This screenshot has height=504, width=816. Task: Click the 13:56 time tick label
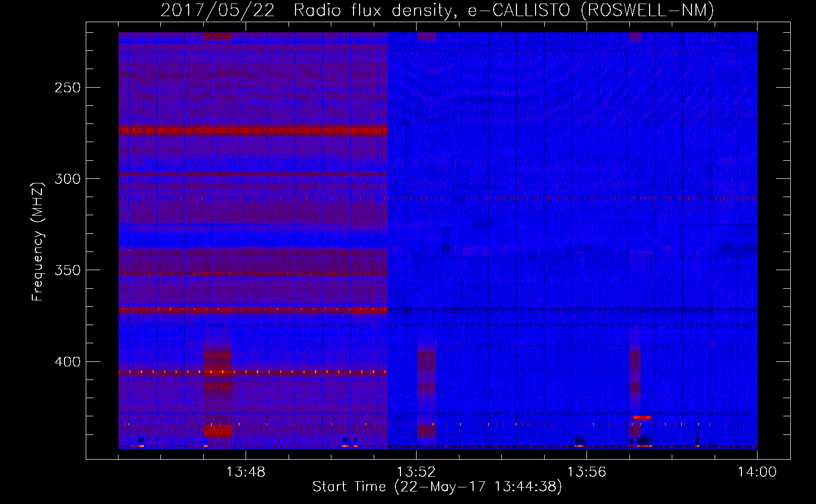click(587, 472)
